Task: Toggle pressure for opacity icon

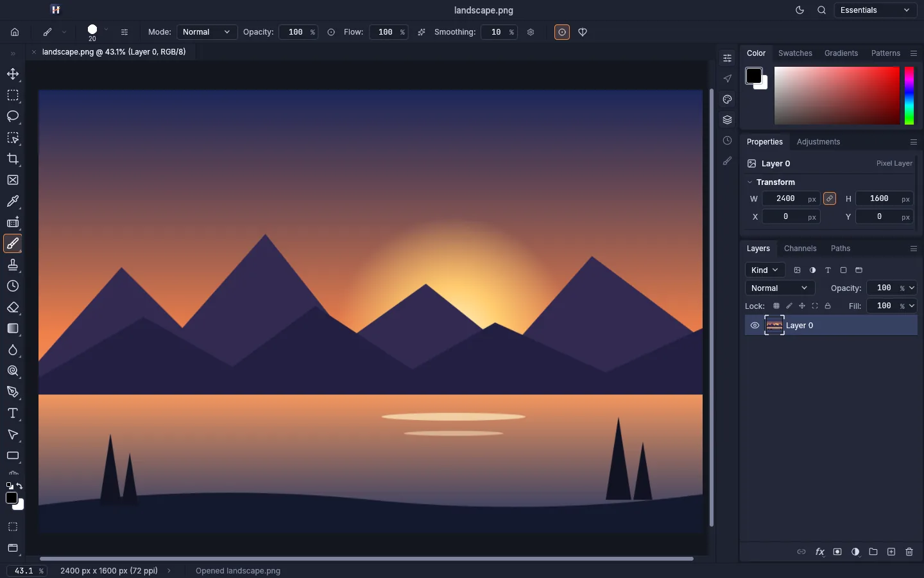Action: point(331,32)
